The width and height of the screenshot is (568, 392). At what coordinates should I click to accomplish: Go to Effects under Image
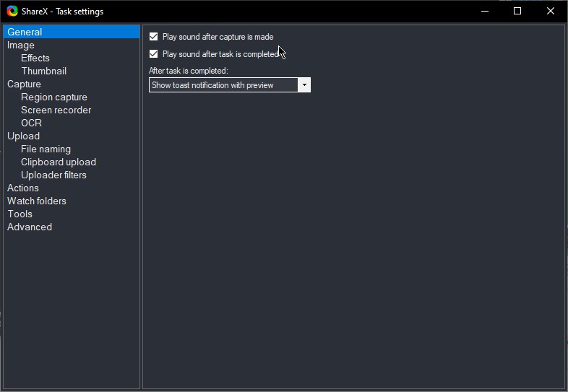[x=35, y=58]
